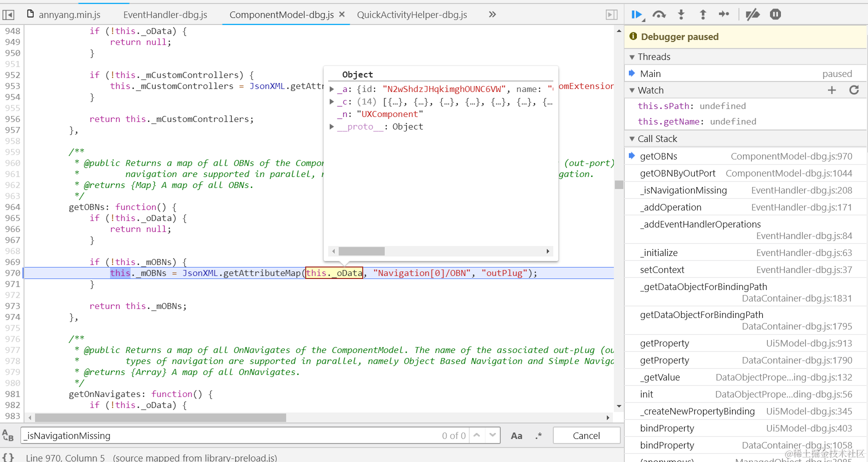Select getProperty frame at Ui5Model-dbg.js:913
Screen dimensions: 868x462
[745, 343]
